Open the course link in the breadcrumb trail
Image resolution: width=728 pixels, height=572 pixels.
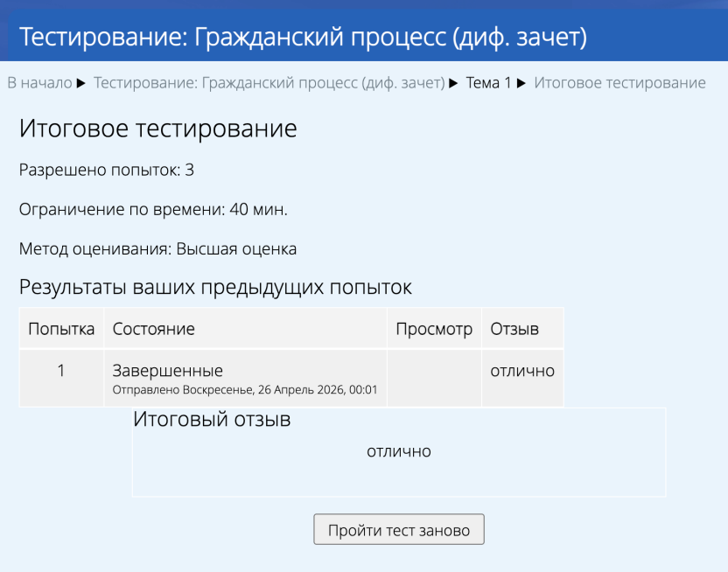pyautogui.click(x=269, y=83)
